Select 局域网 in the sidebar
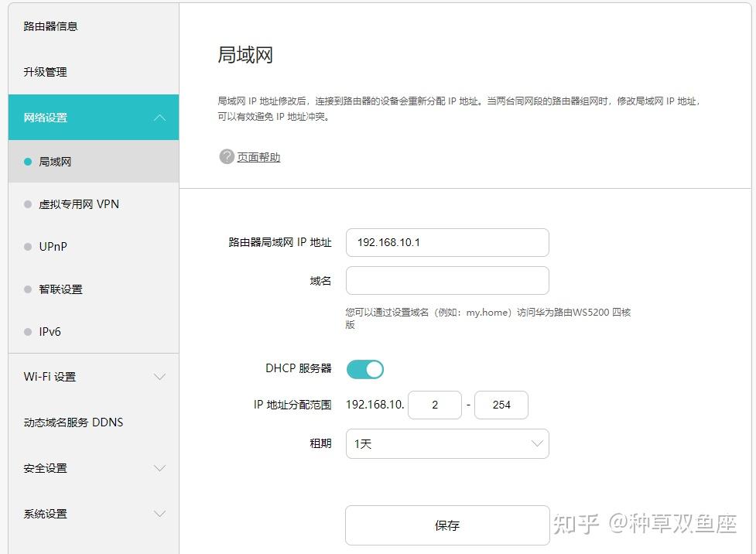 (x=55, y=161)
